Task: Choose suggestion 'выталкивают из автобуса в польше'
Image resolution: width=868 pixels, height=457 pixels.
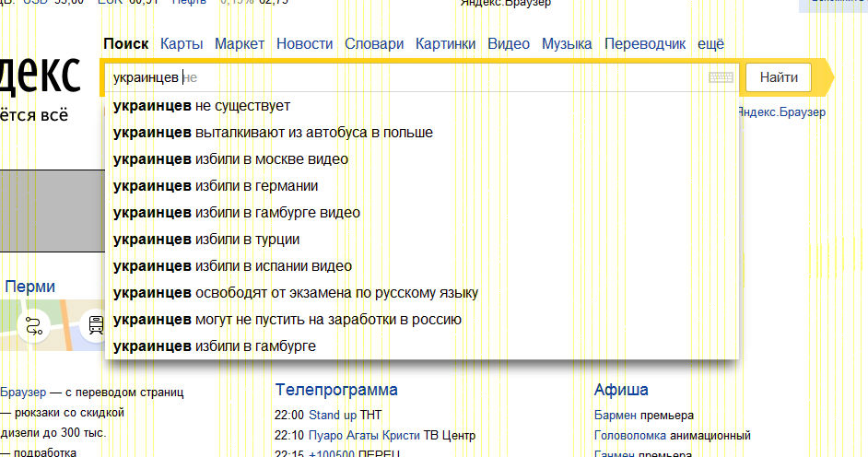Action: tap(422, 133)
